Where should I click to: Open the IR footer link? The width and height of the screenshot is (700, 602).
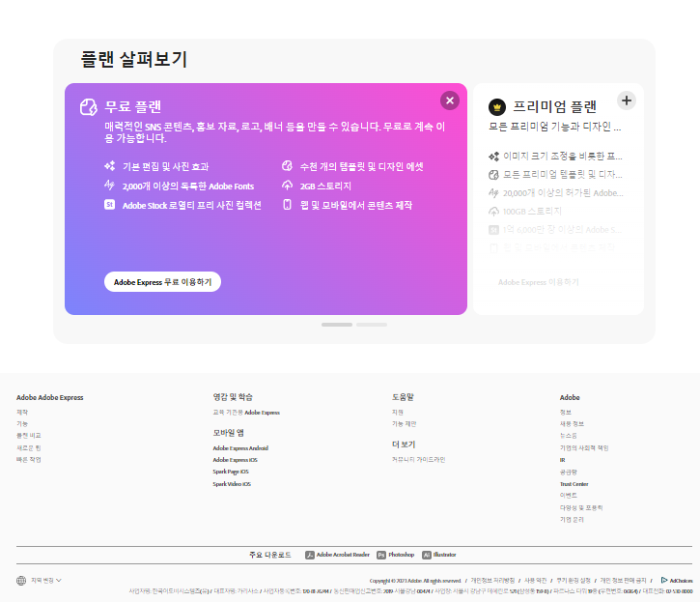563,459
